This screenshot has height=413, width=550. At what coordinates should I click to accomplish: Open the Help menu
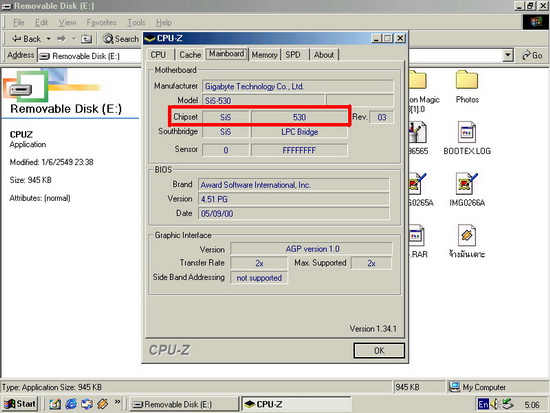(164, 22)
